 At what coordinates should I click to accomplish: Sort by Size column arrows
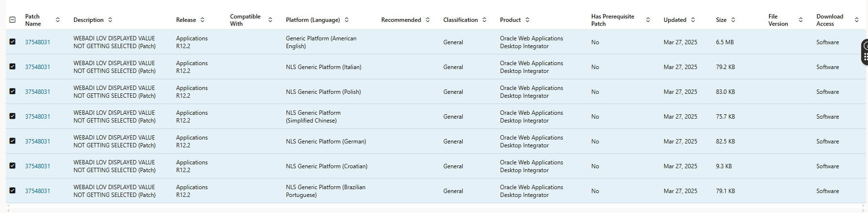(x=733, y=20)
